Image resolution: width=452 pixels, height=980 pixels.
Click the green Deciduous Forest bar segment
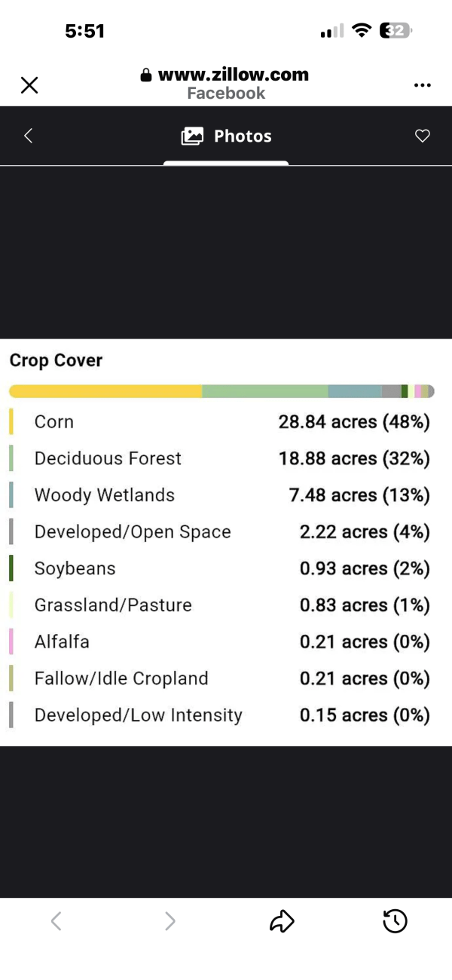point(265,391)
